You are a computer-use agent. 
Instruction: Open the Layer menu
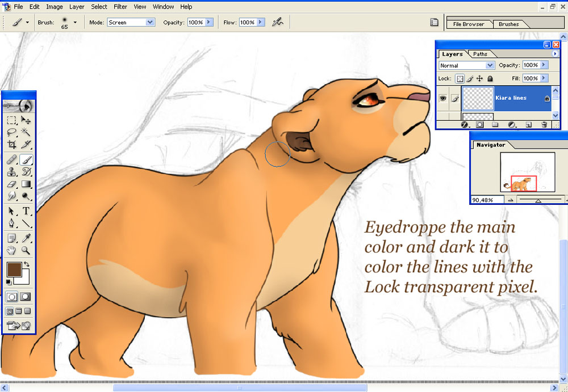pyautogui.click(x=77, y=6)
